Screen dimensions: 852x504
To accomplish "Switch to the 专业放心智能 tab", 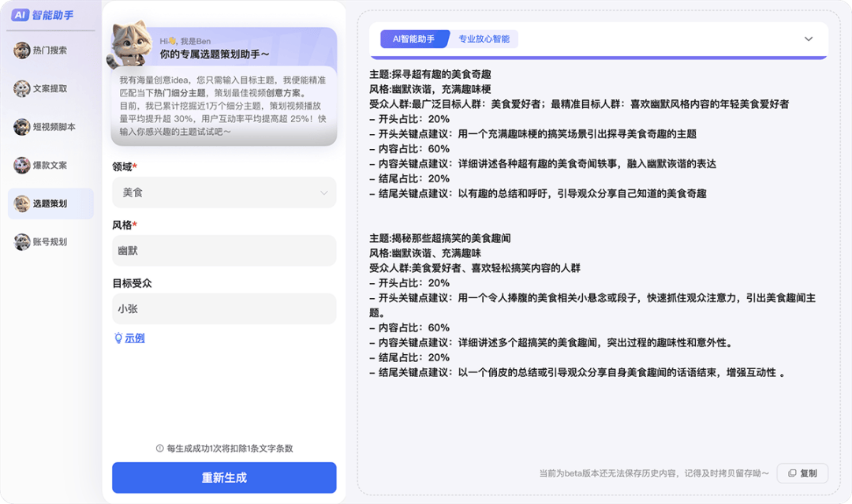I will click(484, 39).
